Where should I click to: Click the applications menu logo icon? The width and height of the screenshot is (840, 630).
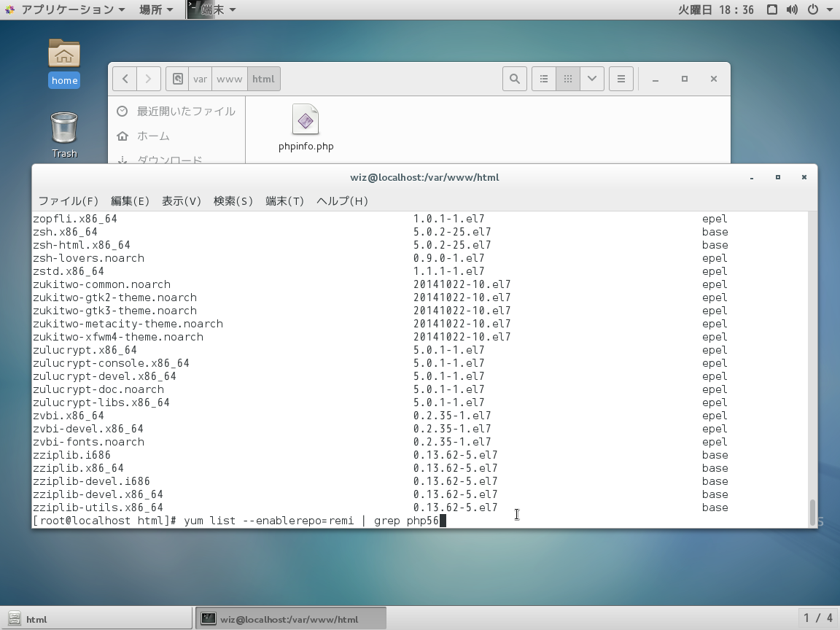tap(9, 9)
